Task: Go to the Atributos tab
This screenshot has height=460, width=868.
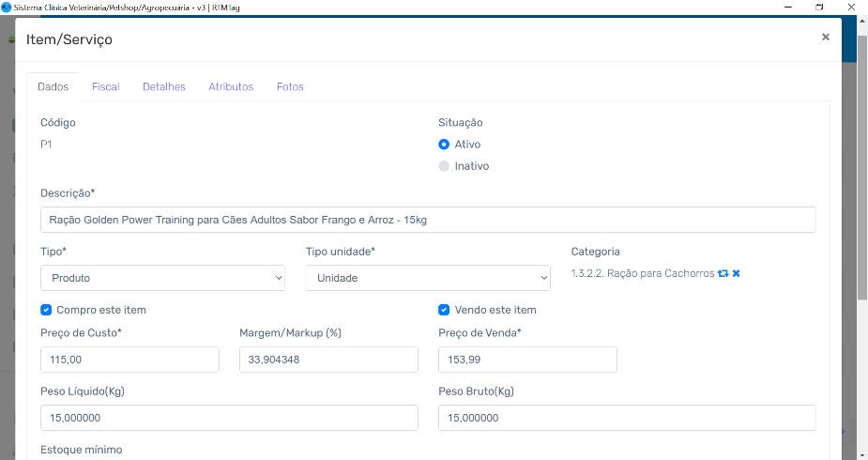Action: 231,86
